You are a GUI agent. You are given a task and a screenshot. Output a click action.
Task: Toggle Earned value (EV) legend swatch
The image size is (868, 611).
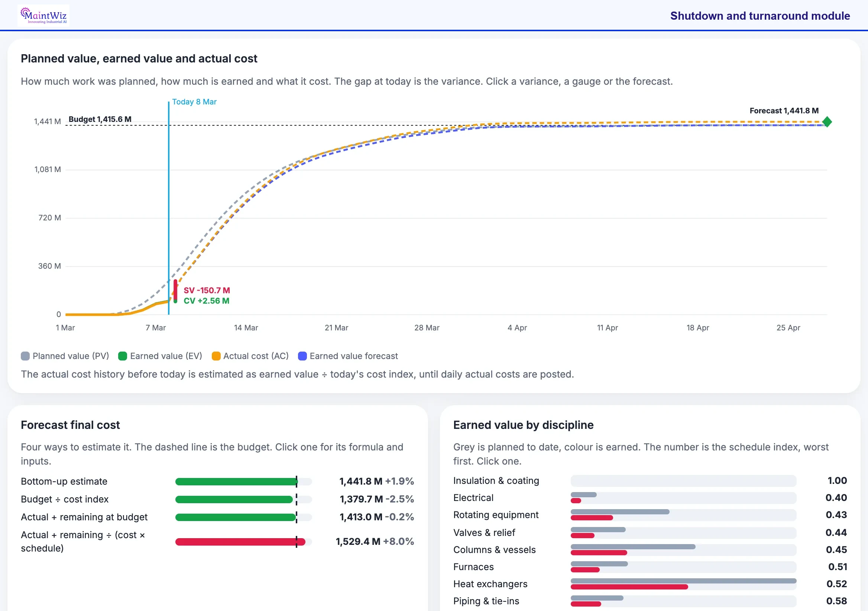click(123, 356)
